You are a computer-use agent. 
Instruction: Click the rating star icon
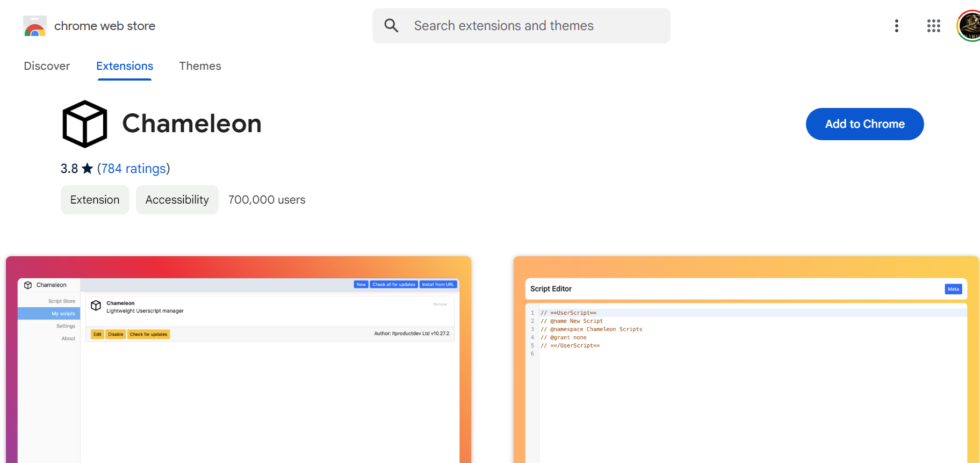tap(88, 169)
